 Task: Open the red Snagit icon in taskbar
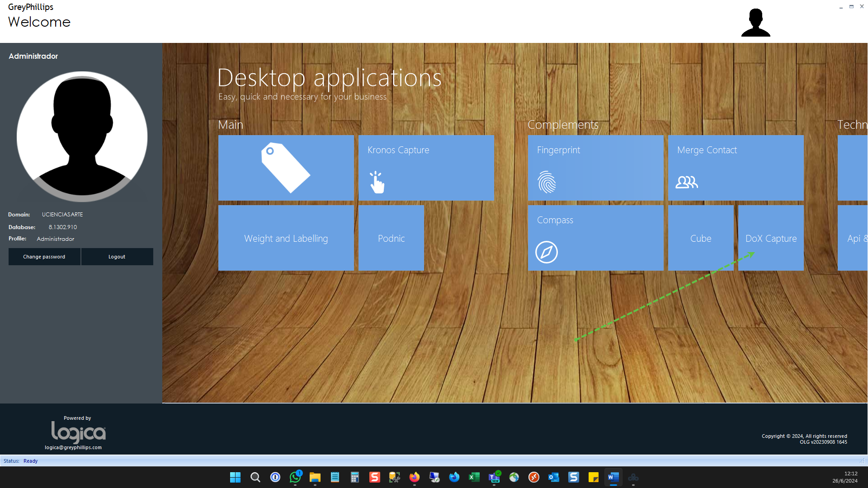click(x=375, y=477)
